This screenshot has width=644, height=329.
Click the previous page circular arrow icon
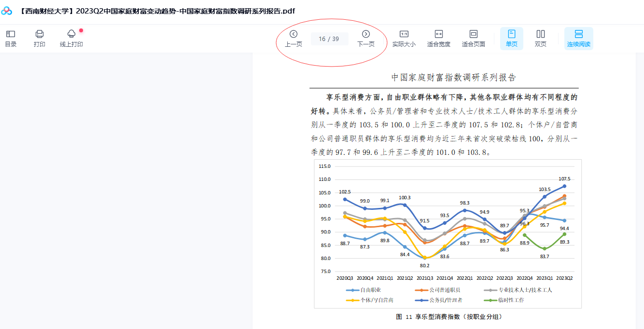point(294,34)
